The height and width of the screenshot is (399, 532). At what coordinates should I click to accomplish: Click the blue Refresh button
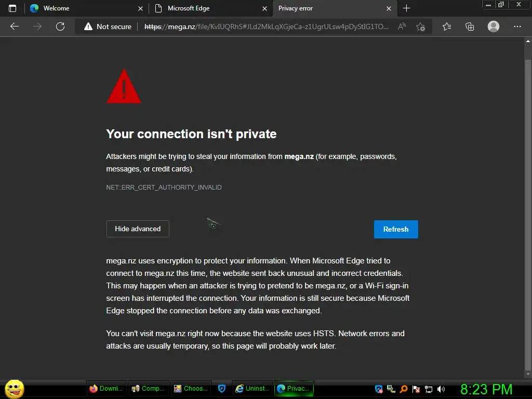[396, 229]
